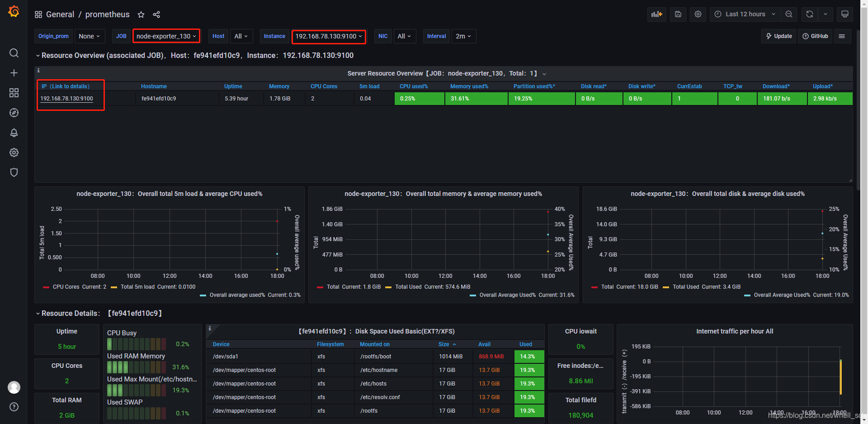Collapse the Resource Overview row
Viewport: 868px width, 424px height.
(x=195, y=55)
